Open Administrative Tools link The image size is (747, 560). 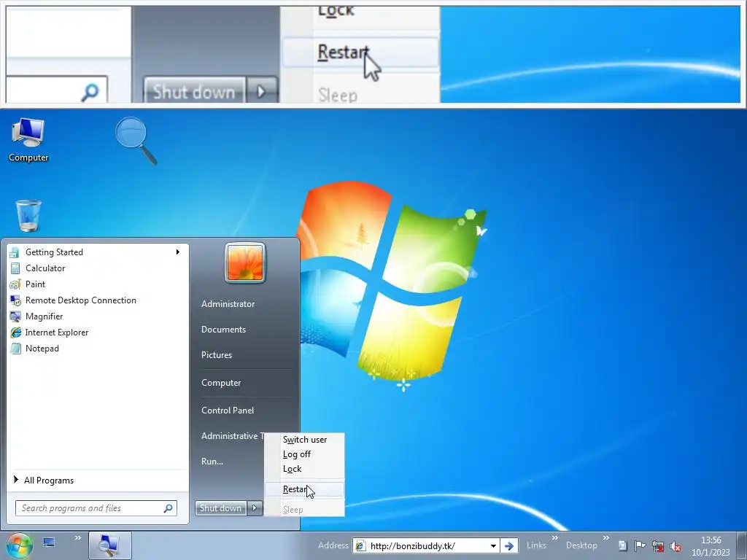click(x=233, y=436)
